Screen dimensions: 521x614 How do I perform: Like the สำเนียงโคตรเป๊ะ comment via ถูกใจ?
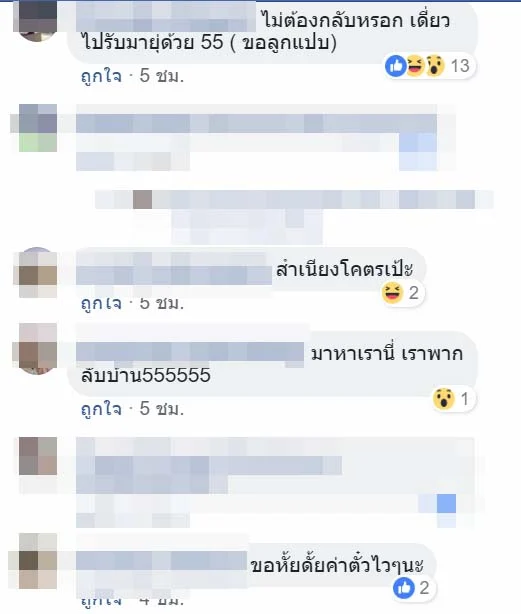pyautogui.click(x=101, y=303)
